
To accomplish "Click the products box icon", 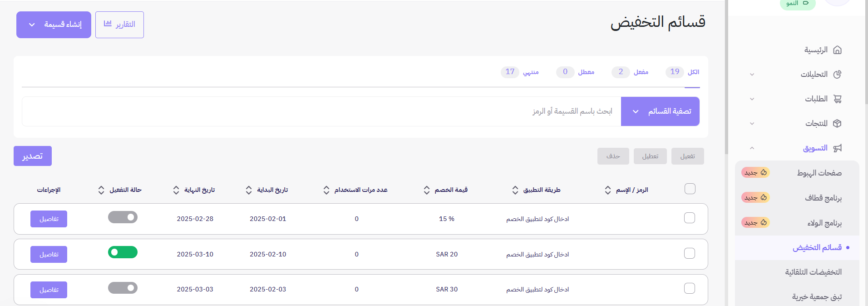I will 838,124.
